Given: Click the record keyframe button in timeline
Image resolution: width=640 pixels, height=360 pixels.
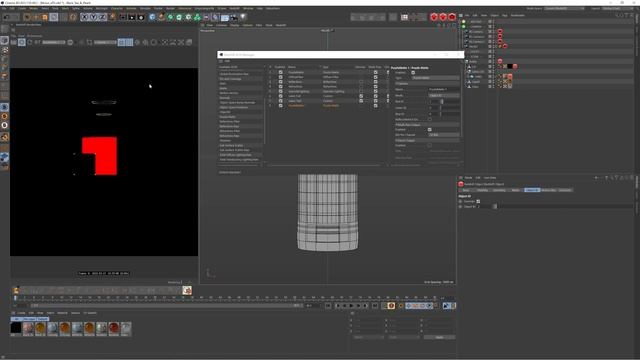Looking at the screenshot, I should (391, 306).
